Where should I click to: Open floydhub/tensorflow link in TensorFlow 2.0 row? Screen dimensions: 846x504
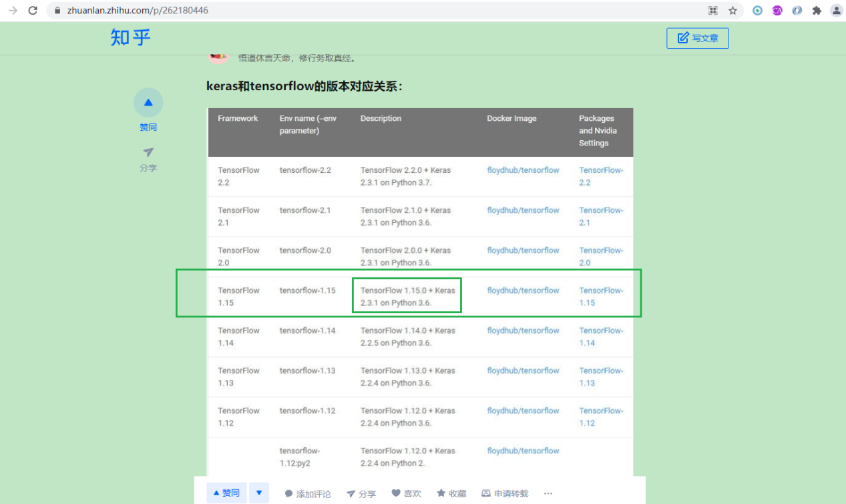523,250
